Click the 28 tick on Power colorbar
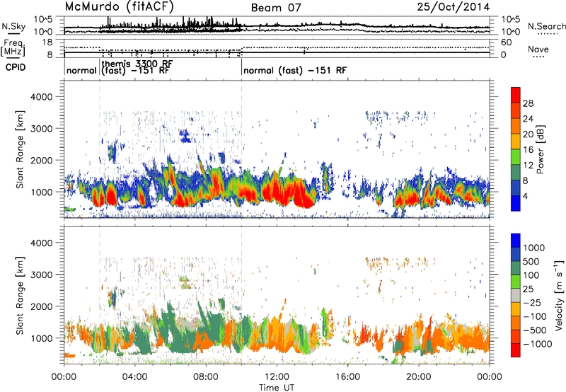 [x=528, y=103]
